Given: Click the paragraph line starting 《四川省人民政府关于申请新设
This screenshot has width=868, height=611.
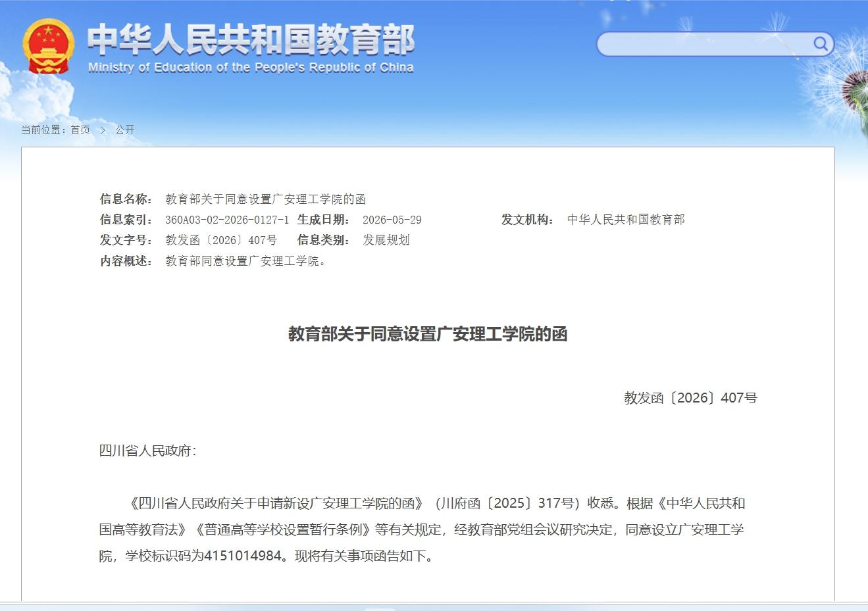Looking at the screenshot, I should pyautogui.click(x=436, y=503).
